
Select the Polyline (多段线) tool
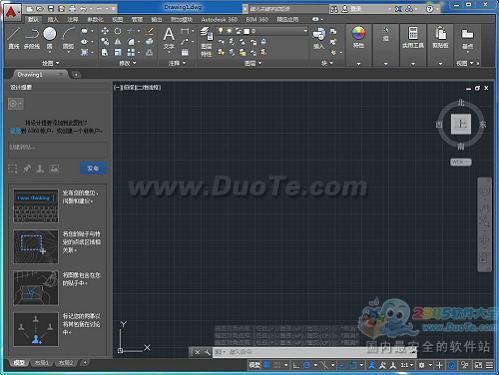(32, 38)
